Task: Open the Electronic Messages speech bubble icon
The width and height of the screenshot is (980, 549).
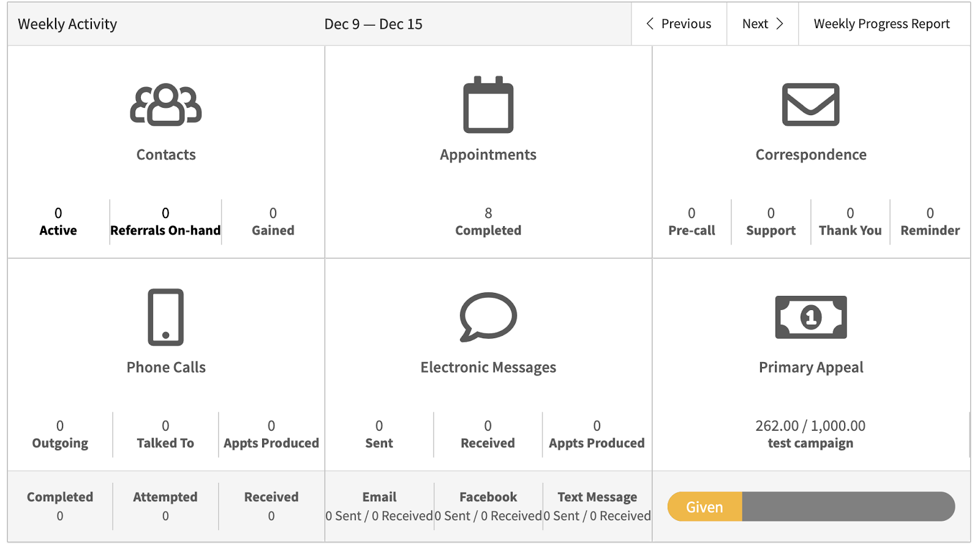Action: pyautogui.click(x=488, y=317)
